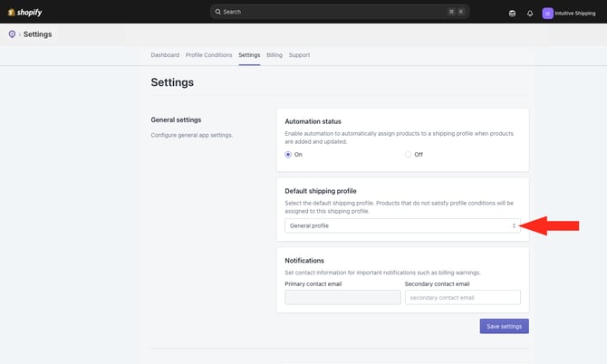Open the store inbox icon in top bar
This screenshot has height=364, width=607.
(x=512, y=14)
